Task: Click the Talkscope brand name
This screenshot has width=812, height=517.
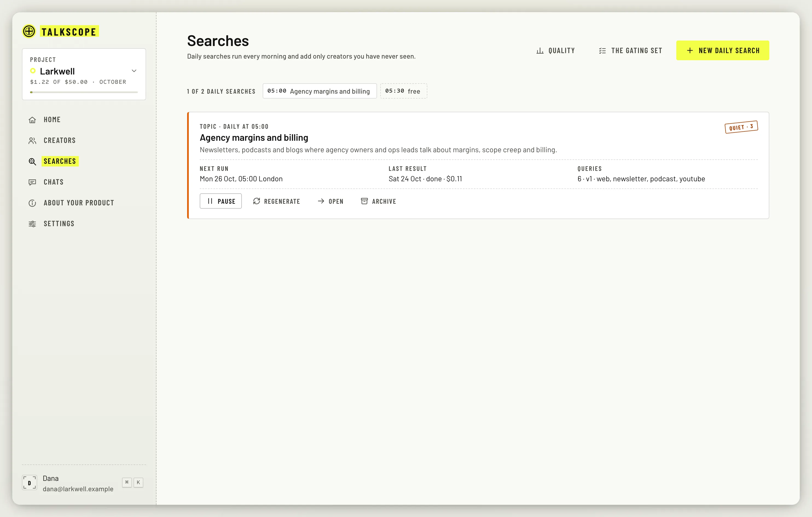Action: pyautogui.click(x=69, y=32)
